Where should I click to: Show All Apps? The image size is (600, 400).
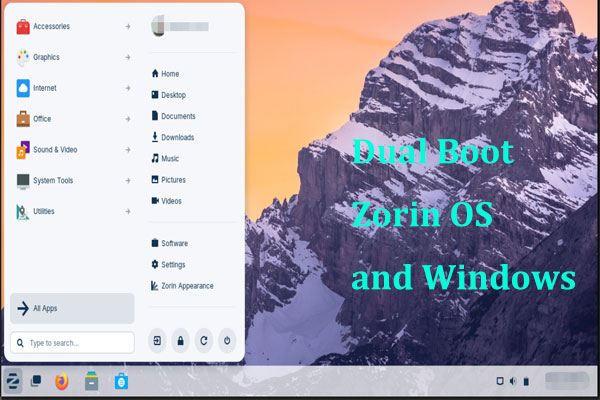[x=72, y=308]
